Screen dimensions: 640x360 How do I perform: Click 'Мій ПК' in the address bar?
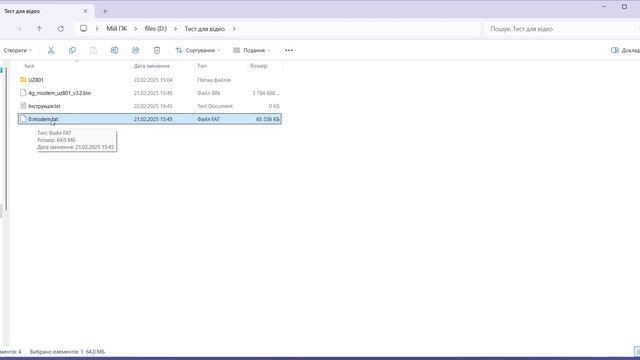point(116,29)
